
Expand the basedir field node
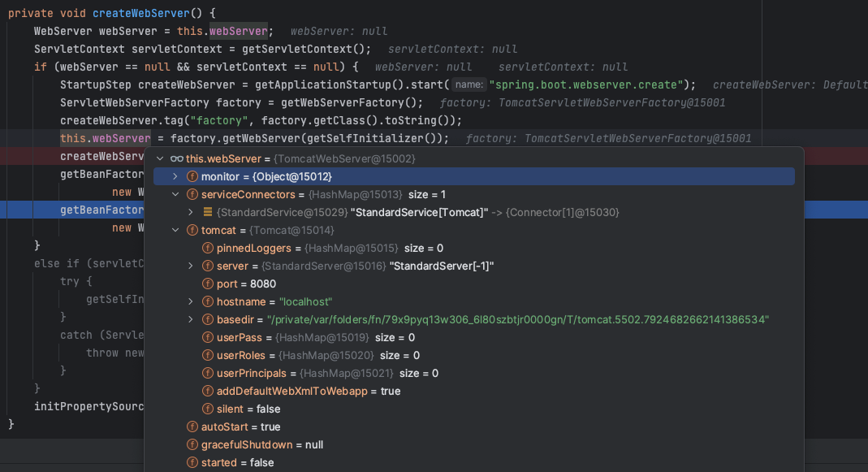click(x=191, y=319)
